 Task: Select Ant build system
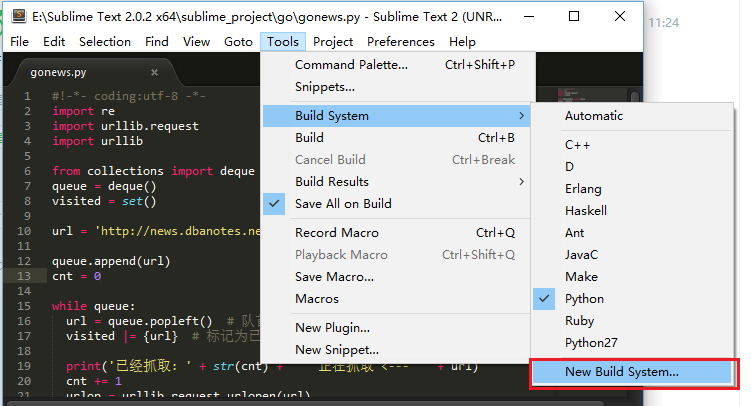click(x=632, y=233)
